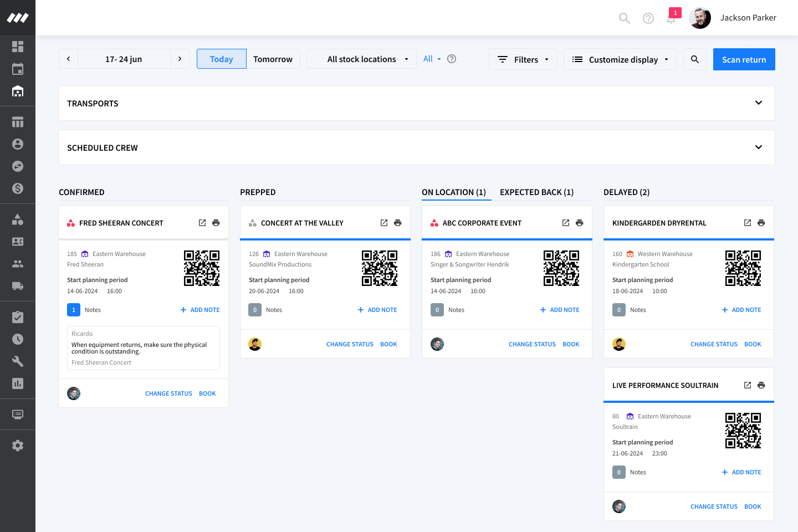Click the magnifier button beside Customize display

coord(695,59)
